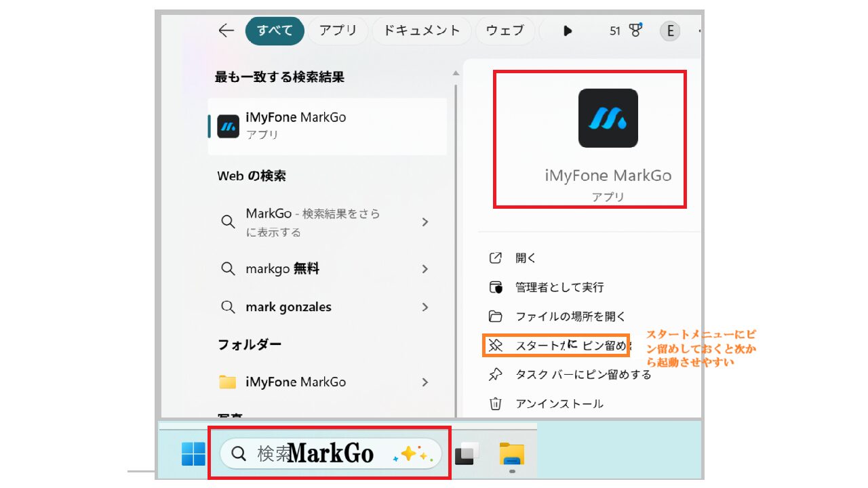Switch to the ドキュメント tab
868x488 pixels.
[422, 30]
